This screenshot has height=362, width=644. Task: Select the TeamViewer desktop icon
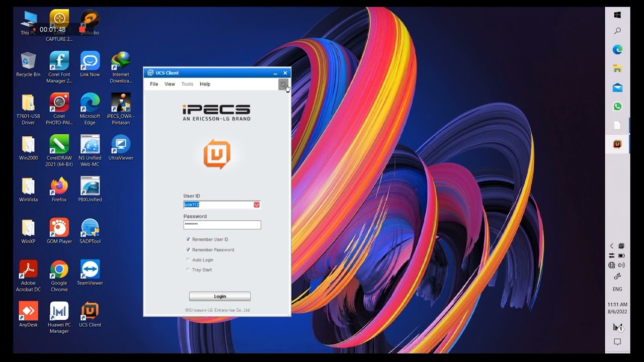[x=90, y=273]
